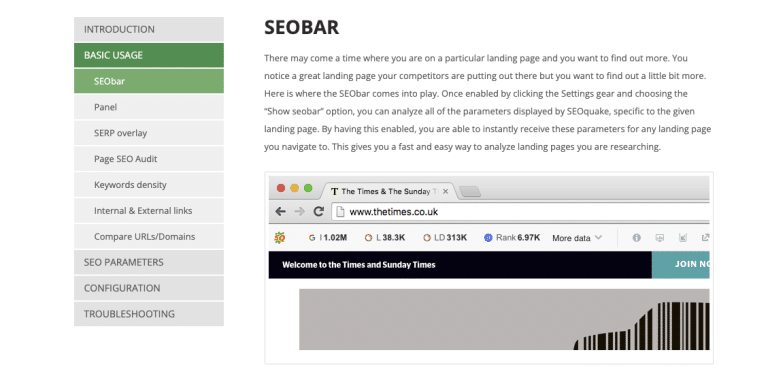This screenshot has width=768, height=378.
Task: Click the yellow minimize window dot
Action: [294, 188]
